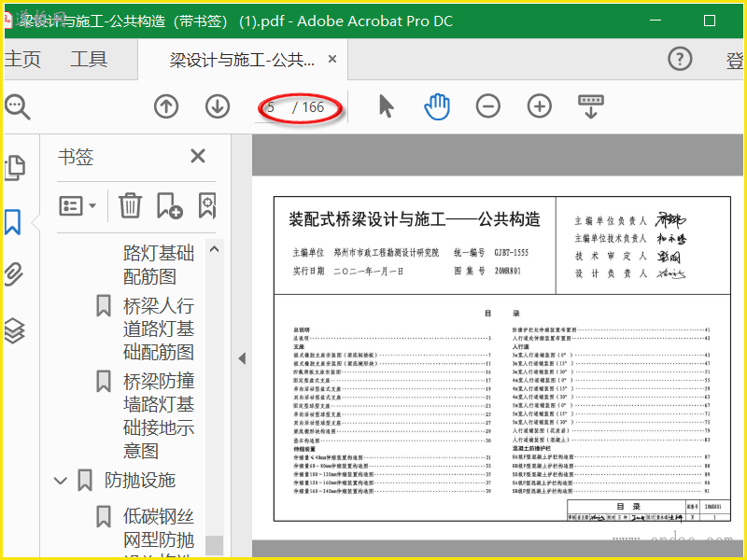Minimize the Acrobat window
Screen dimensions: 747x560
[655, 21]
